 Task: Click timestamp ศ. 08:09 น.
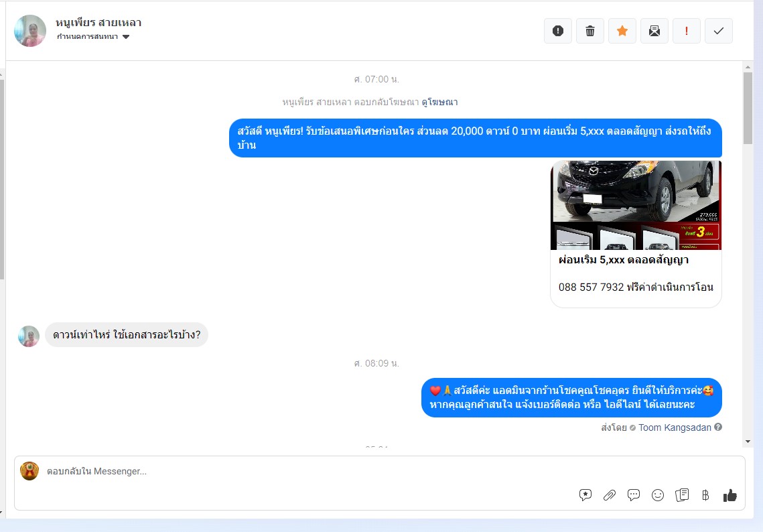376,364
